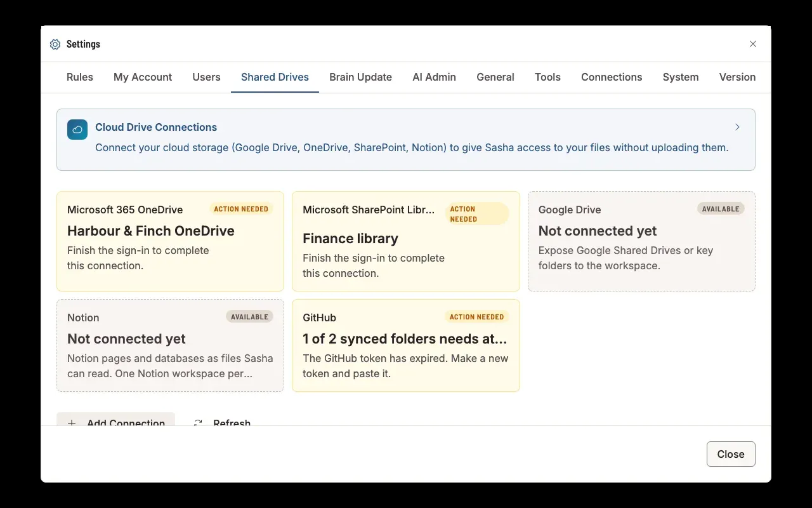Screen dimensions: 812x508
Task: Click Action Needed badge on GitHub card
Action: click(x=476, y=317)
